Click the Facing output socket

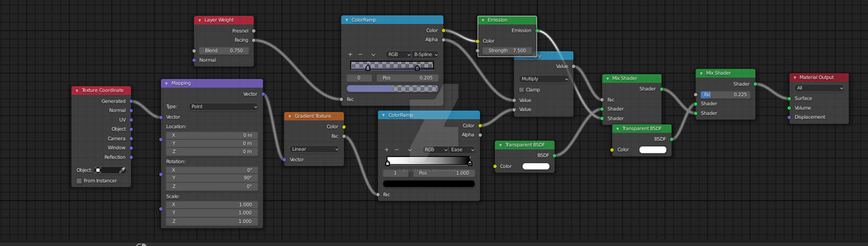254,40
